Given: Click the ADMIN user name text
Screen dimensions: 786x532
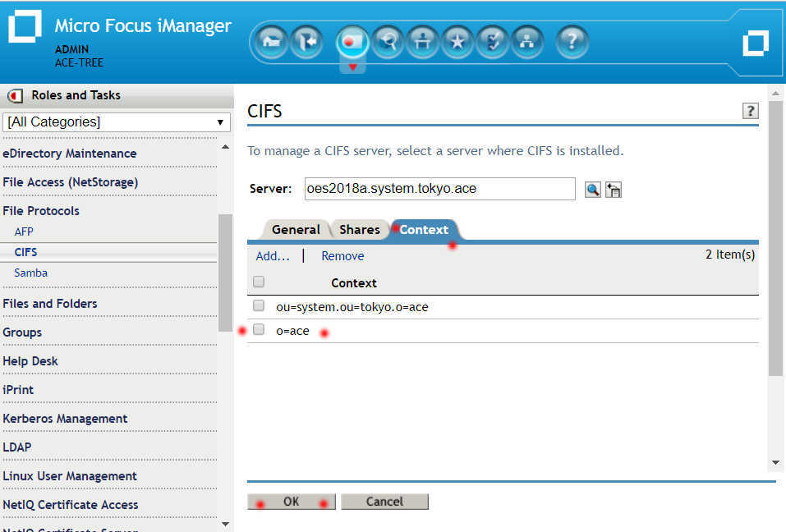Looking at the screenshot, I should 71,49.
